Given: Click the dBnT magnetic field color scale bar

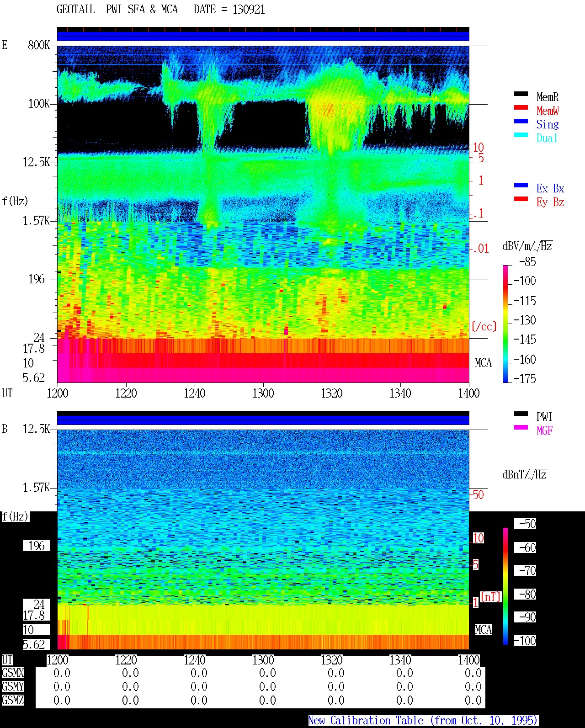Looking at the screenshot, I should point(505,586).
